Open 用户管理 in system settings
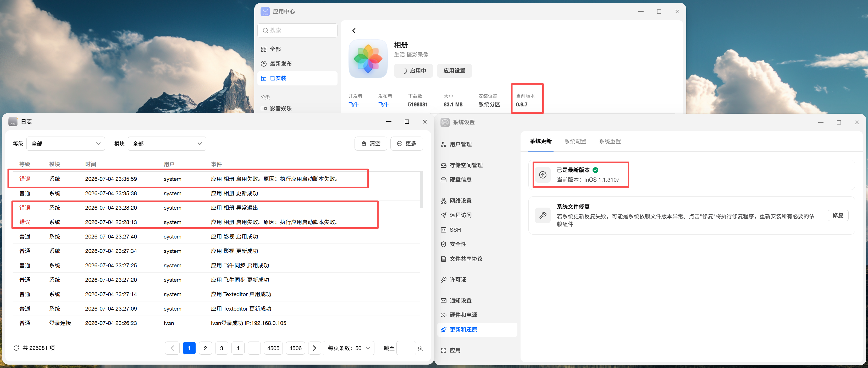The width and height of the screenshot is (868, 368). click(477, 144)
